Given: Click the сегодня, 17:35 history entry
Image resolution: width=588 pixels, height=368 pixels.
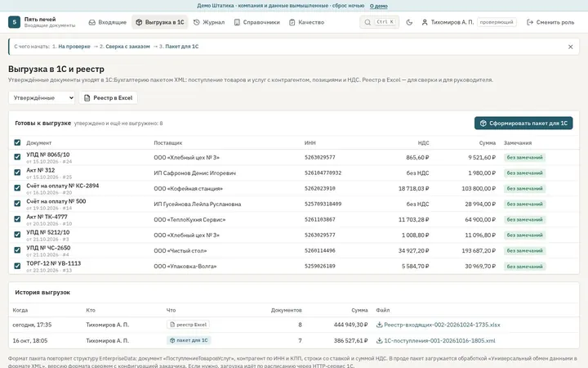Looking at the screenshot, I should [32, 325].
